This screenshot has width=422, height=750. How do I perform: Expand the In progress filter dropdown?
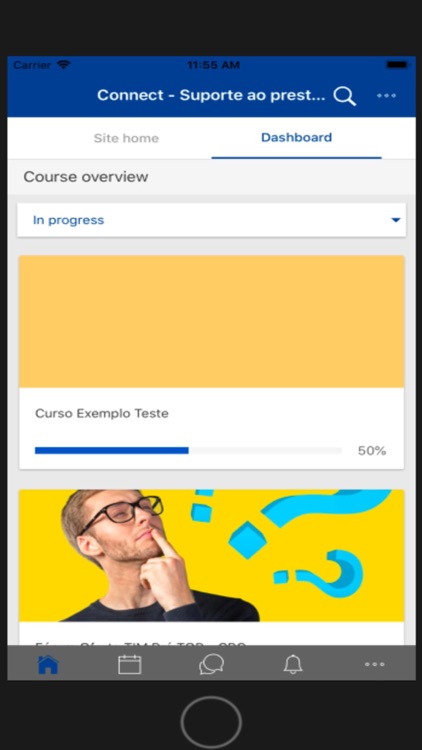coord(211,220)
